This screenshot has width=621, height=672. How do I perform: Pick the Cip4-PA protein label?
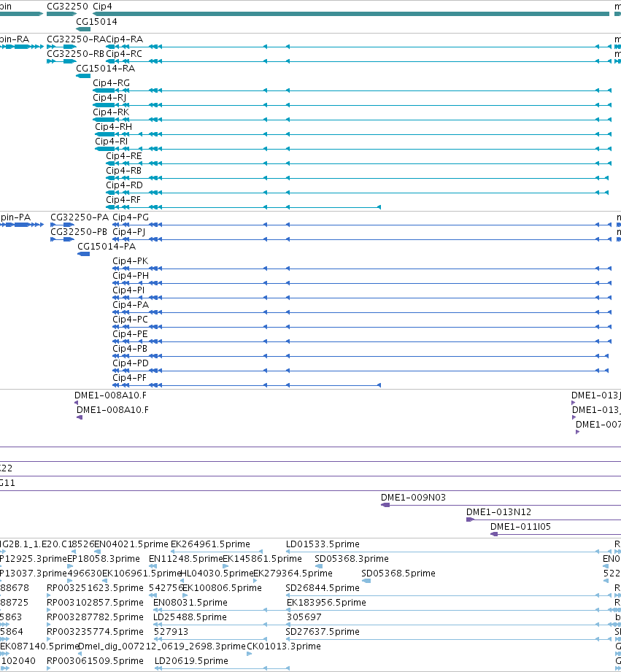coord(131,305)
